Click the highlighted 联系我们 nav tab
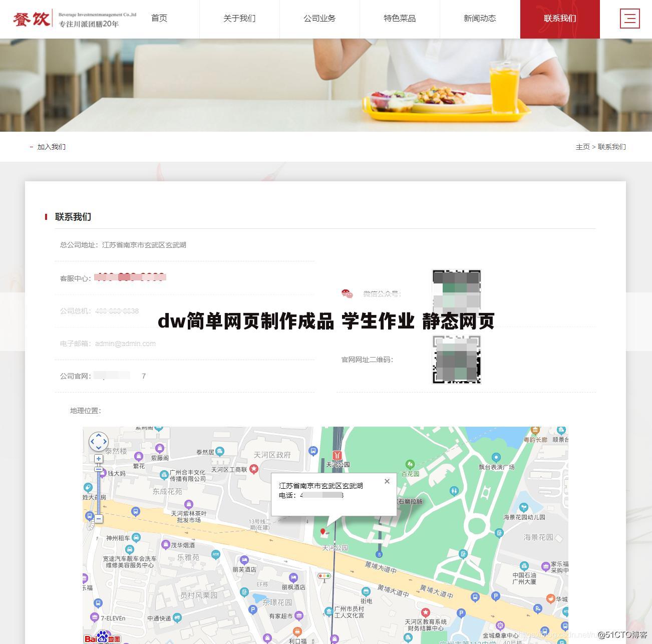 point(559,19)
